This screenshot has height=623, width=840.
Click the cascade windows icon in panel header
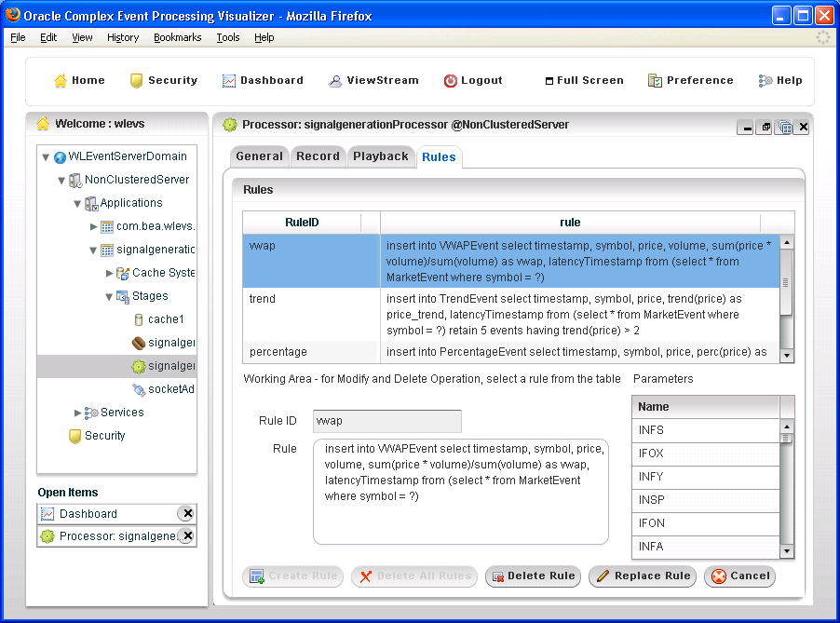click(785, 128)
